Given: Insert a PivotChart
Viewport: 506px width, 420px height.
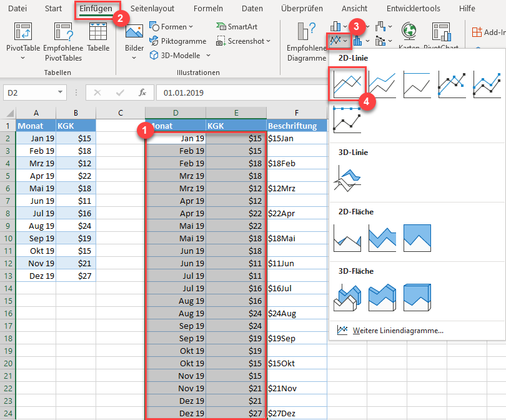Looking at the screenshot, I should tap(441, 34).
